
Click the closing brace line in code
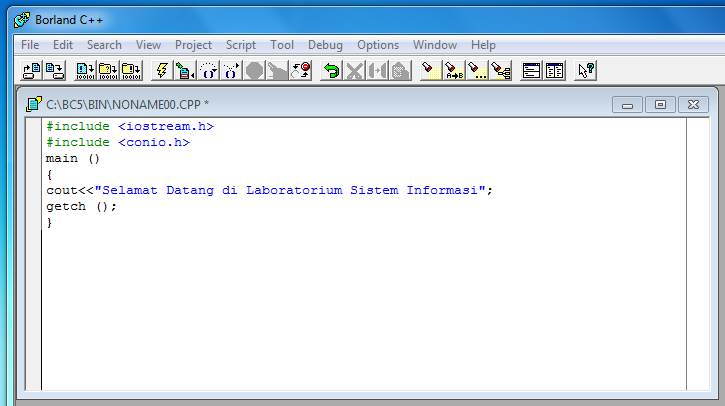pos(49,223)
